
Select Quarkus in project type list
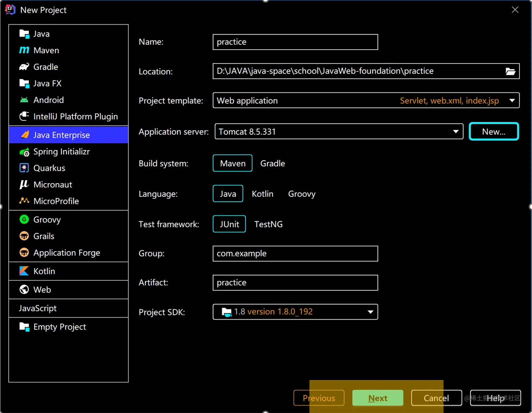tap(69, 168)
